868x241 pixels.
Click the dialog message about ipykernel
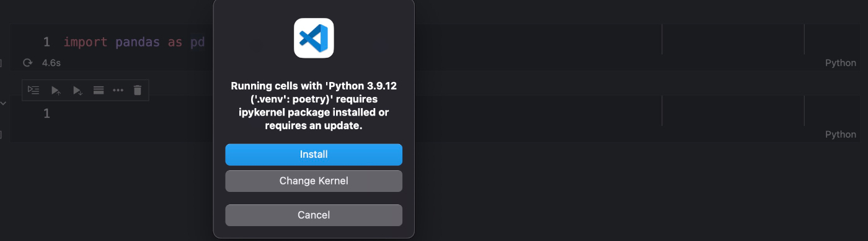(x=314, y=106)
